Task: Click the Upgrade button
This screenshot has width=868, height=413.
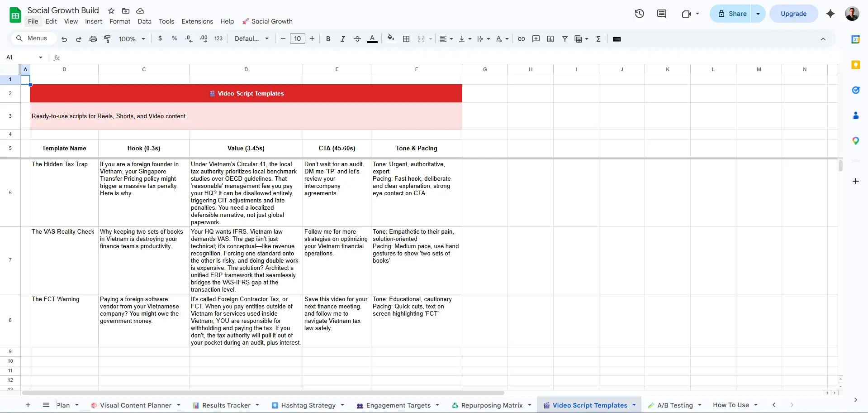Action: (x=793, y=14)
